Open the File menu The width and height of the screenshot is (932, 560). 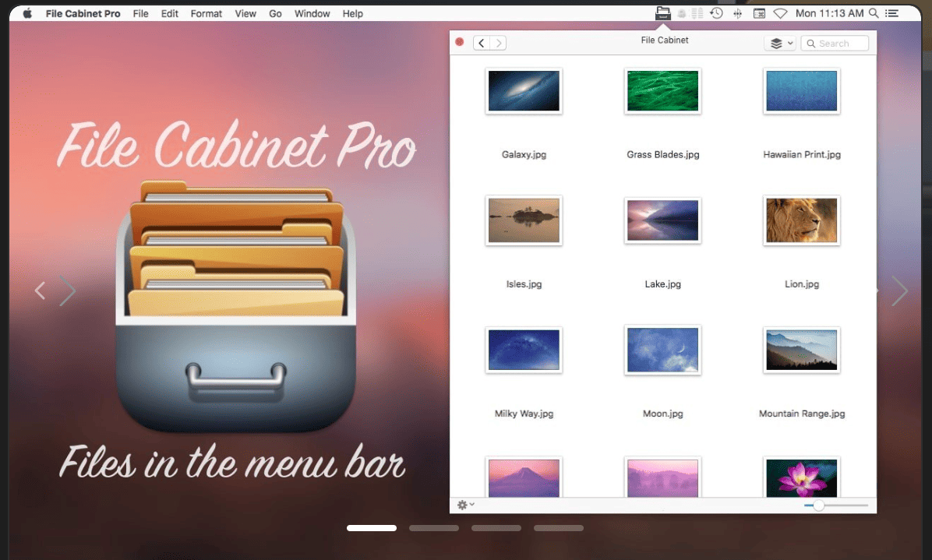click(x=141, y=13)
